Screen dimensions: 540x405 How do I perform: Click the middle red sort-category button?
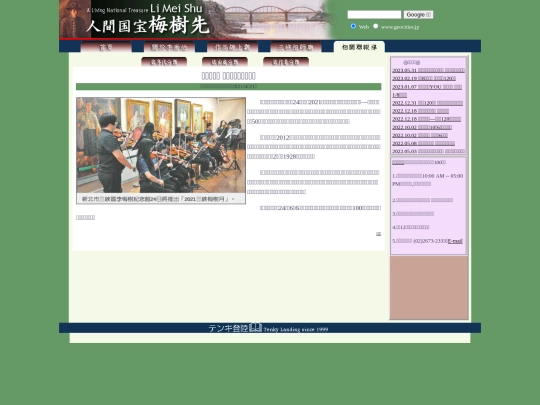click(x=225, y=62)
